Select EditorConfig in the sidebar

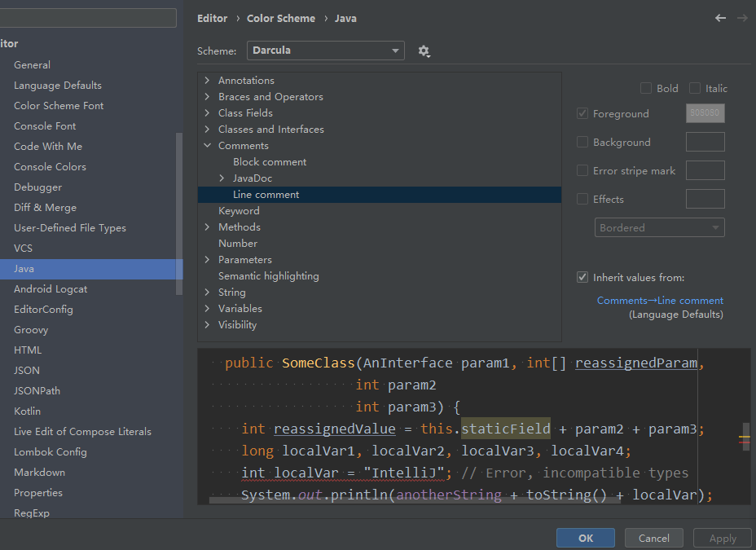coord(43,309)
